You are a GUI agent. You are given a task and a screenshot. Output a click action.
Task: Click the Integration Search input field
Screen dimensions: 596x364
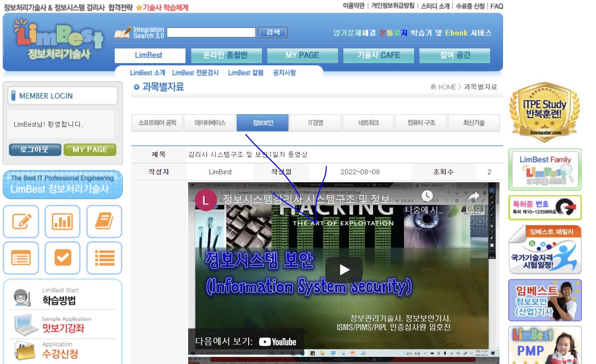[x=211, y=32]
